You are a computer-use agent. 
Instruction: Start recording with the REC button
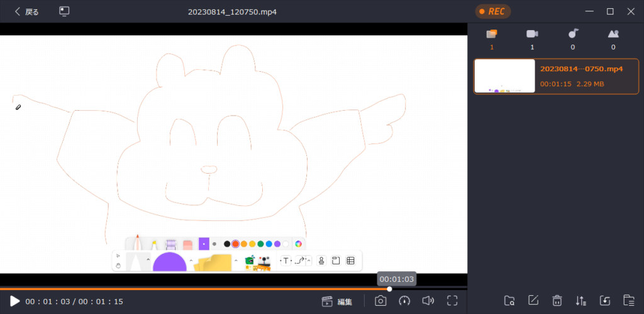click(493, 11)
